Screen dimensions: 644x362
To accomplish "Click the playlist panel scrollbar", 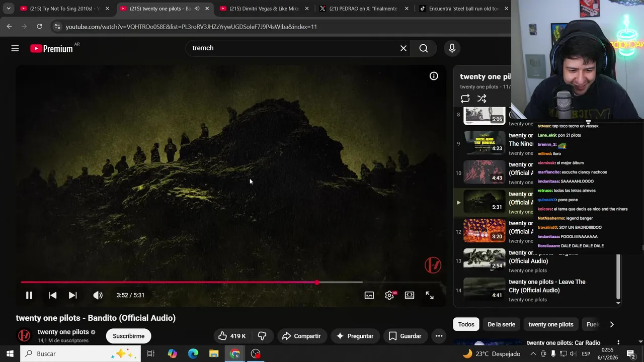I will 618,277.
